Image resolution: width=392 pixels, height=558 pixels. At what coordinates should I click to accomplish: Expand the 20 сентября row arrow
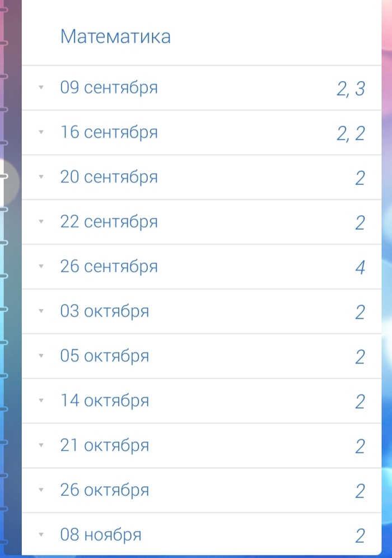click(x=41, y=178)
